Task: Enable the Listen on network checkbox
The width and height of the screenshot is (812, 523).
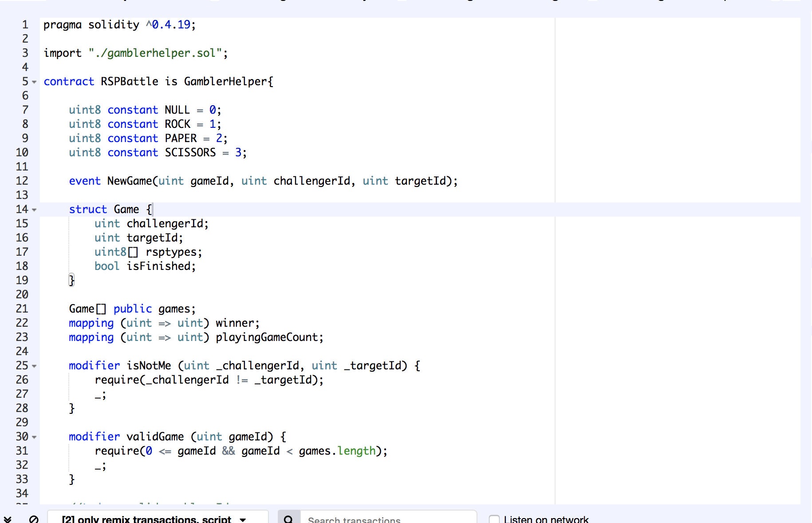Action: (x=494, y=519)
